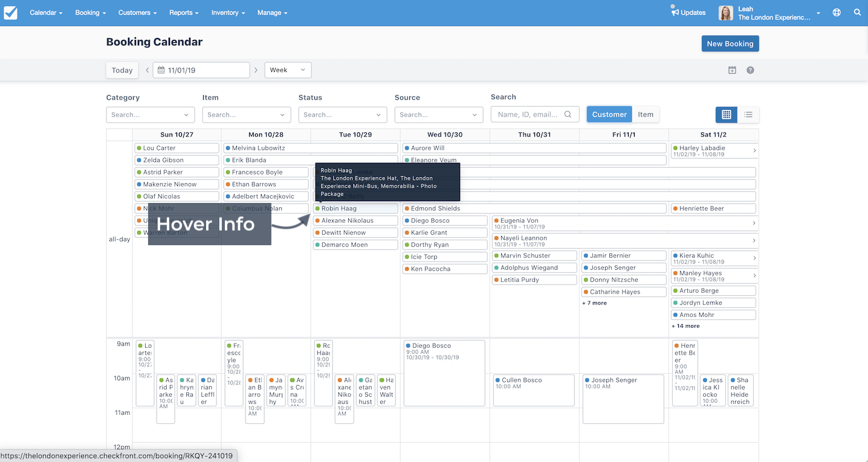Open the Week view dropdown
Screen dimensions: 868x462
[288, 70]
